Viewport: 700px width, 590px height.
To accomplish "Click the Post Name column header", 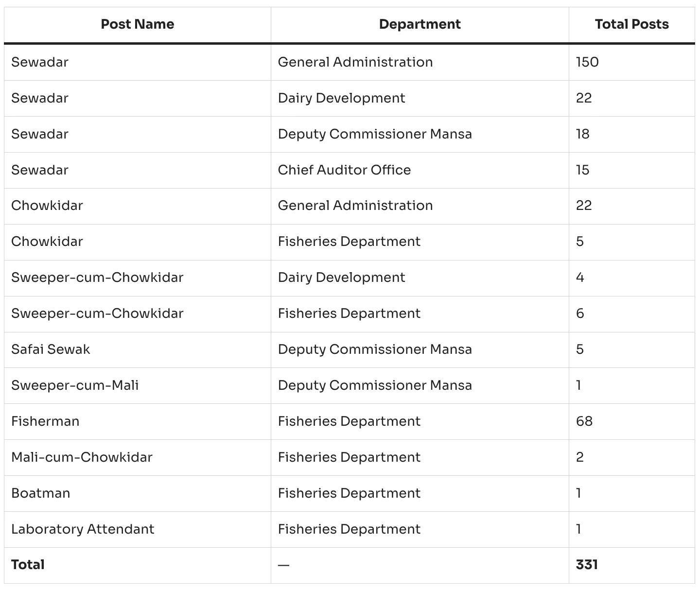I will point(137,24).
